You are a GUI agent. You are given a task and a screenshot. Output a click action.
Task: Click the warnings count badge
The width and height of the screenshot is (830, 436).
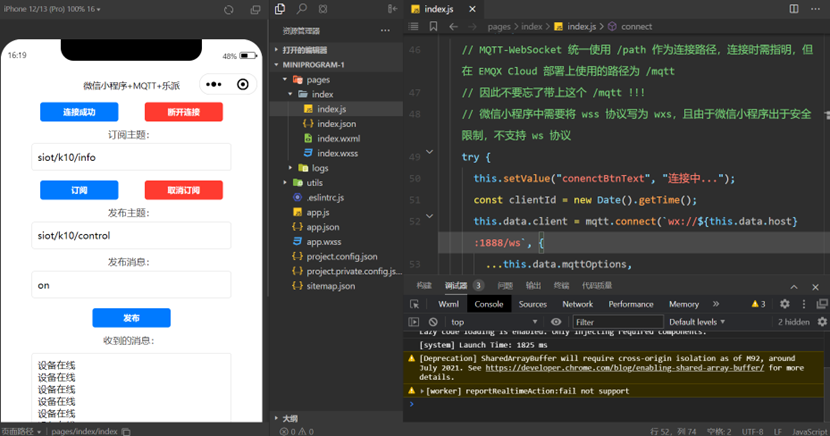click(x=758, y=304)
